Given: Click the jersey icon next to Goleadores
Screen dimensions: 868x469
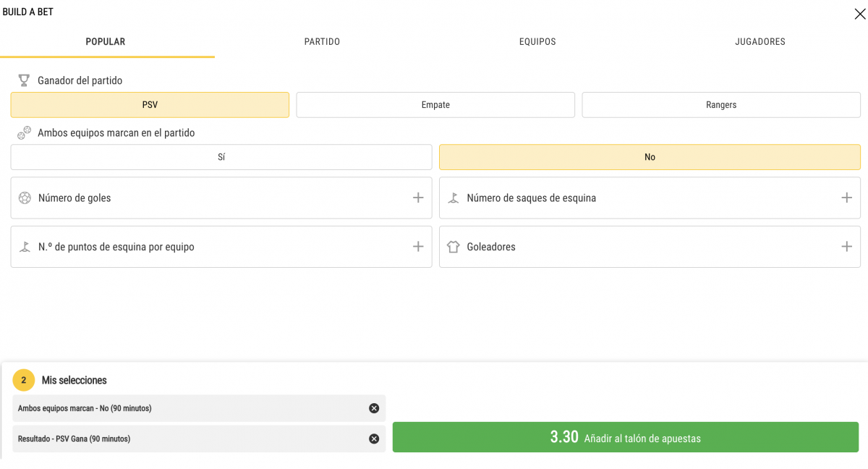Looking at the screenshot, I should [x=454, y=247].
